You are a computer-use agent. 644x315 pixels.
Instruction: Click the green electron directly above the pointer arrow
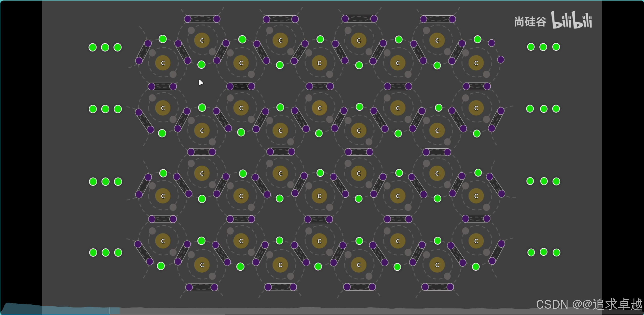(x=201, y=65)
